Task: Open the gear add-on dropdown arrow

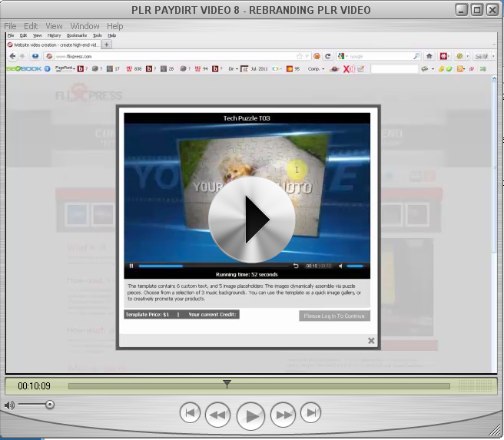Action: pos(468,57)
